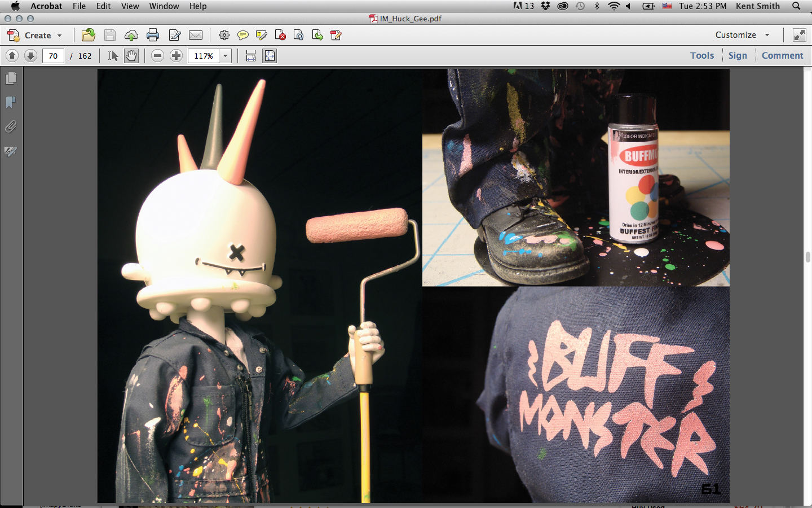The height and width of the screenshot is (508, 812).
Task: Click the Print icon
Action: click(x=153, y=35)
